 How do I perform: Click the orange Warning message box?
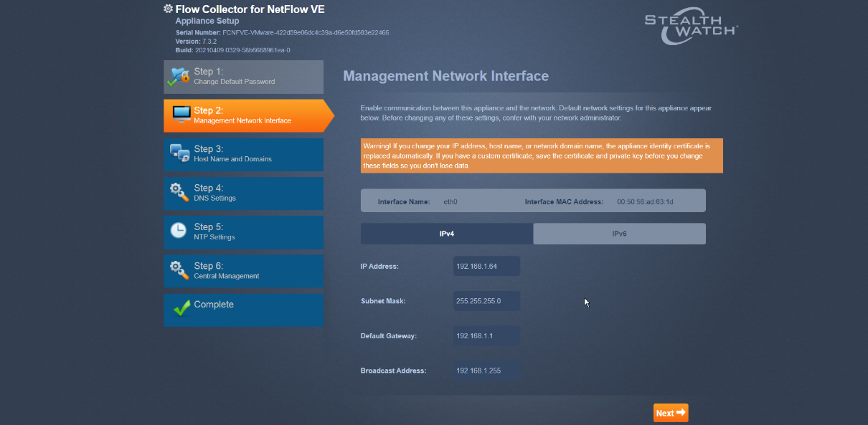[542, 156]
